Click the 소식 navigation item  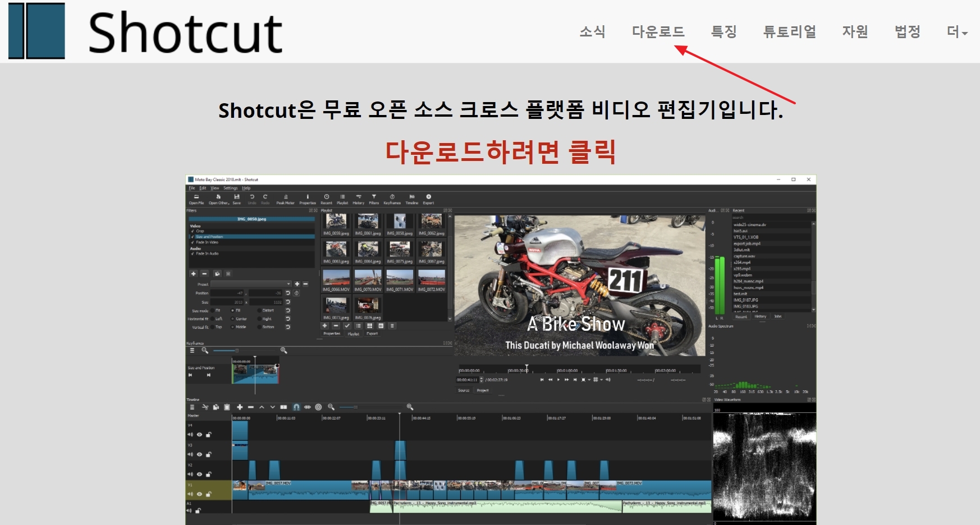point(593,32)
